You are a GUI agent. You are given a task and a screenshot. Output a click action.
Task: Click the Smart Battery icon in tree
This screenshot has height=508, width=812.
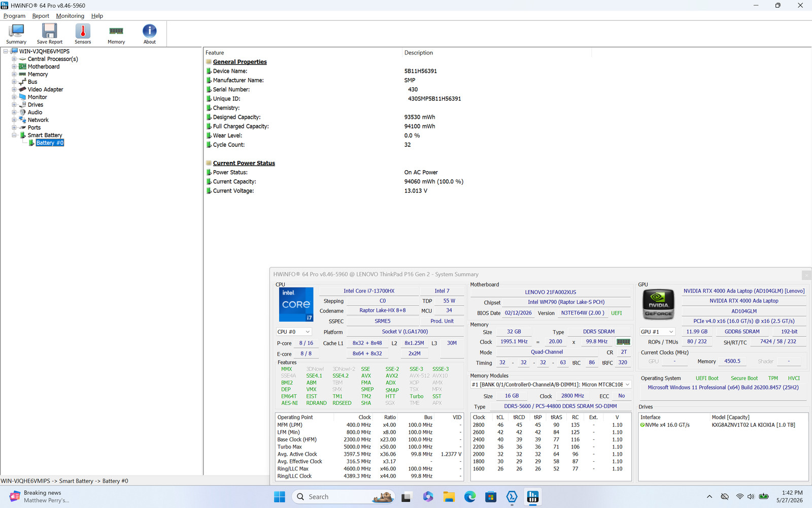click(x=22, y=135)
